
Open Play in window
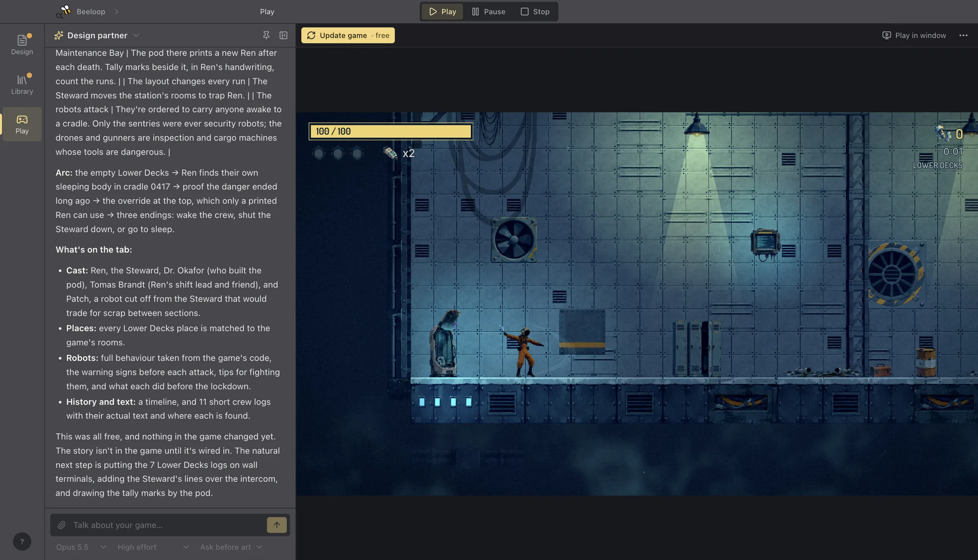pyautogui.click(x=914, y=35)
